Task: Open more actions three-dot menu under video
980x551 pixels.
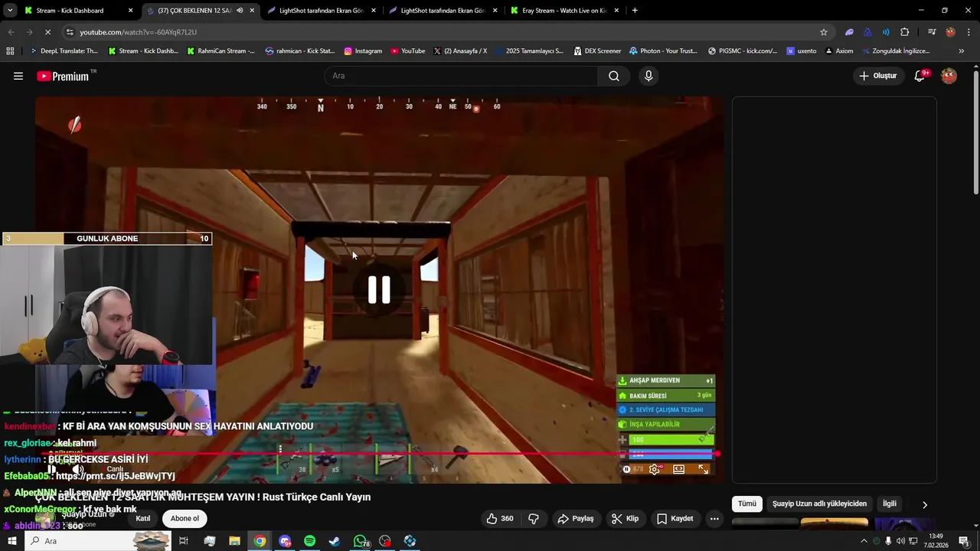Action: click(x=714, y=519)
